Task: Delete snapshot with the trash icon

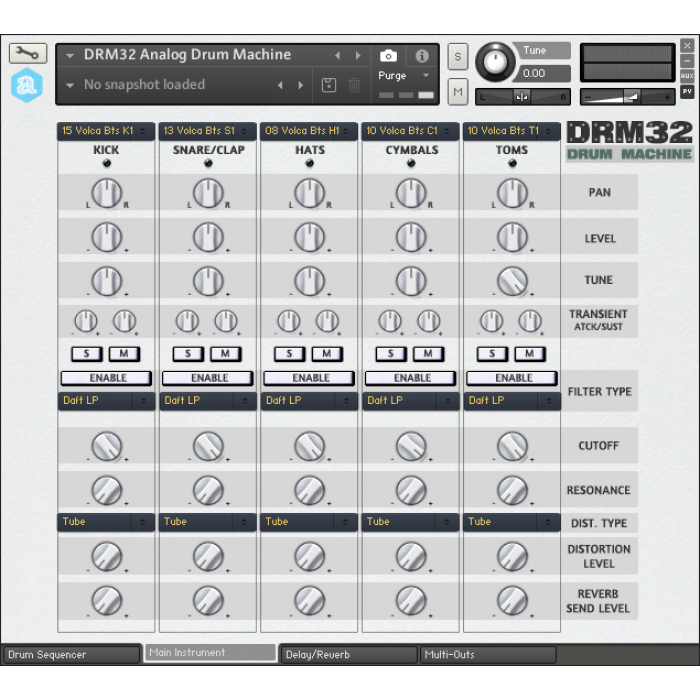Action: point(354,85)
